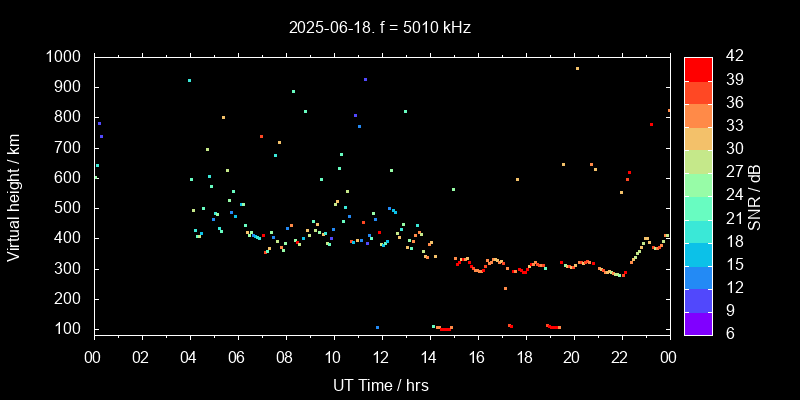Screen dimensions: 800x400
Task: Click the purple 6–9 dB colorbar segment
Action: (x=698, y=322)
